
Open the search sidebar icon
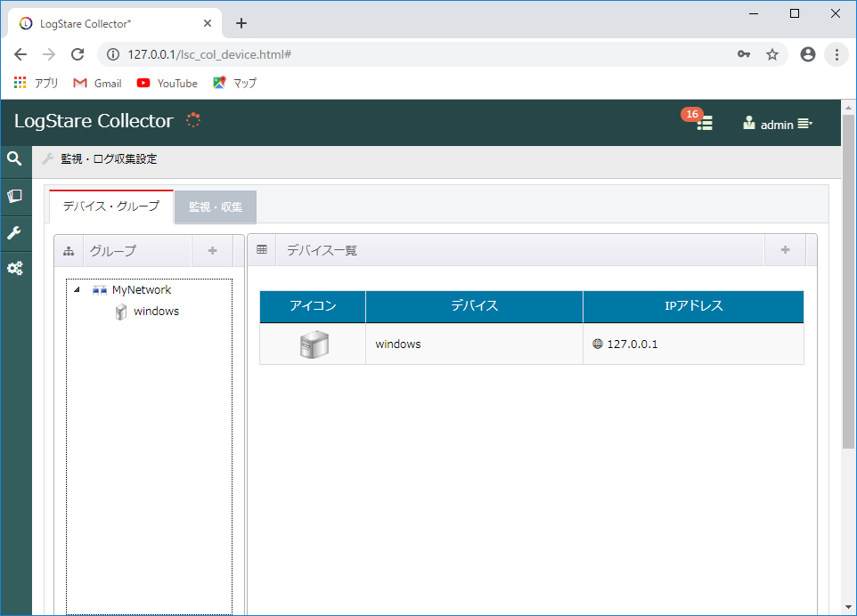[15, 159]
